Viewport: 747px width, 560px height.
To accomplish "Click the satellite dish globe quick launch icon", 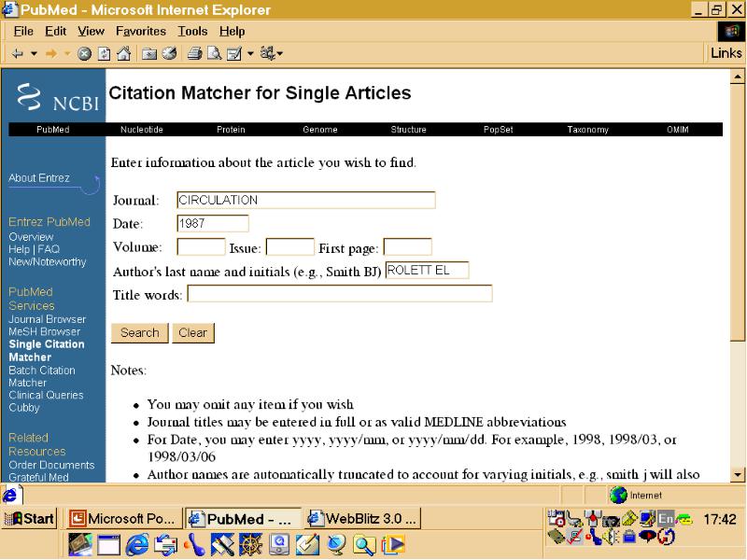I will point(336,545).
